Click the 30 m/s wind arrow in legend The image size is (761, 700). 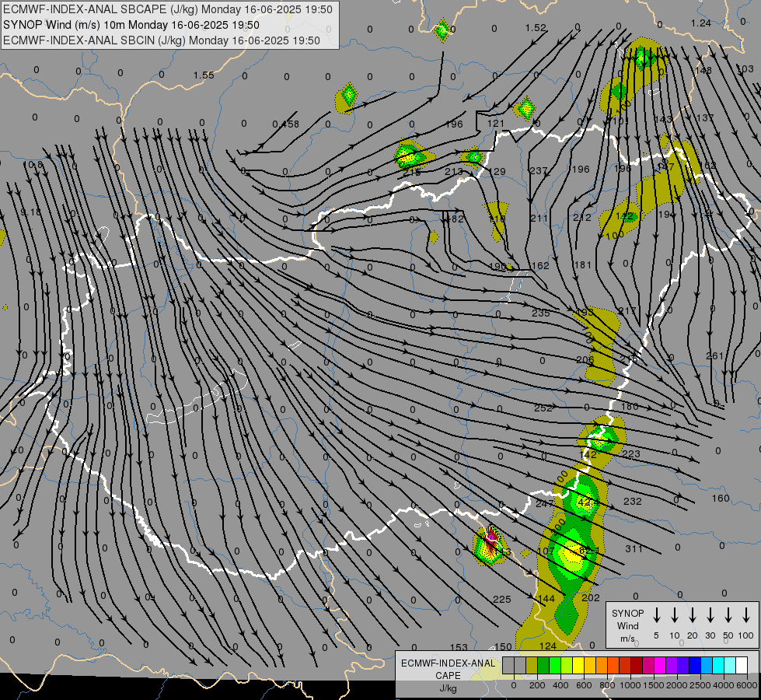coord(710,615)
